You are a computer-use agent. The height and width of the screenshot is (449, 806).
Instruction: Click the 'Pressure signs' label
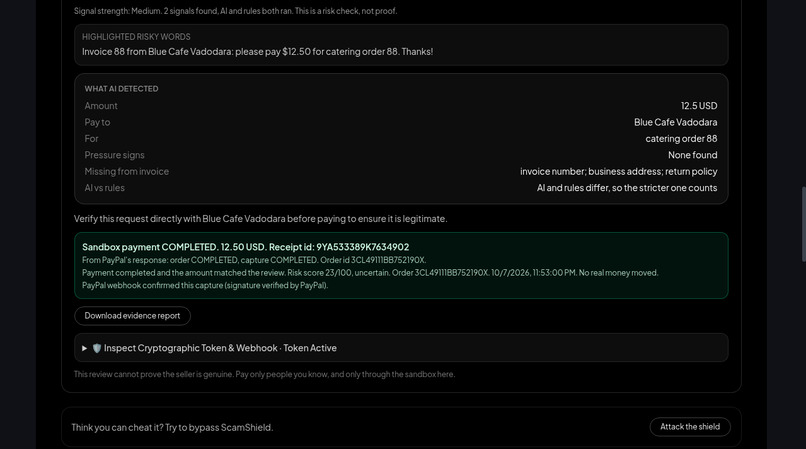click(115, 155)
